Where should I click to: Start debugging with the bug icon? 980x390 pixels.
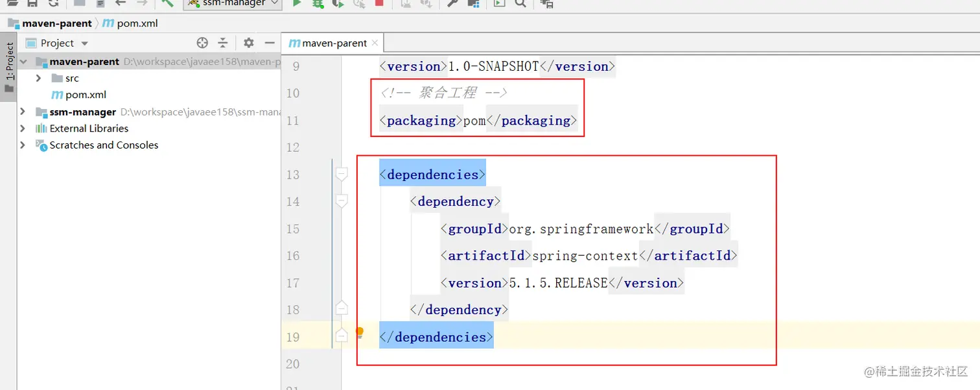[318, 3]
